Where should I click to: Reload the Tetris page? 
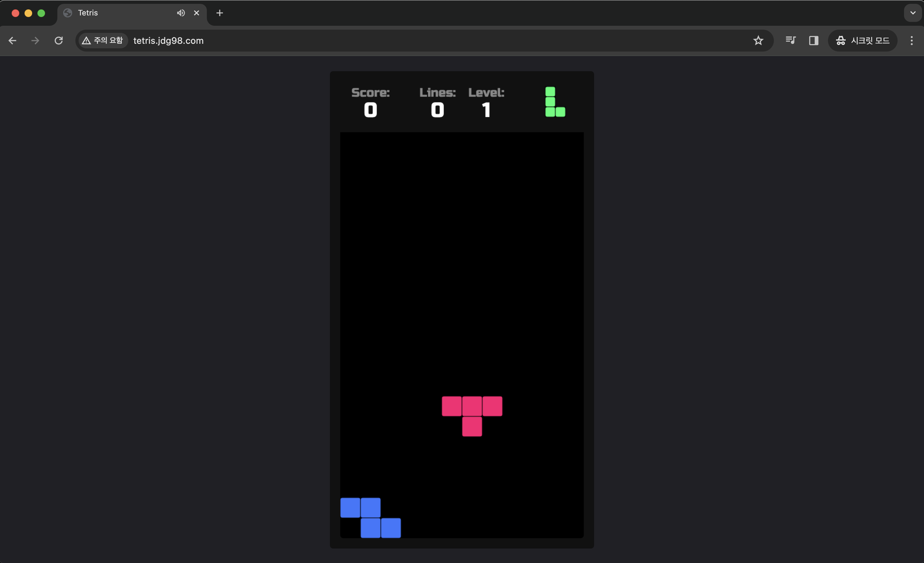(59, 41)
